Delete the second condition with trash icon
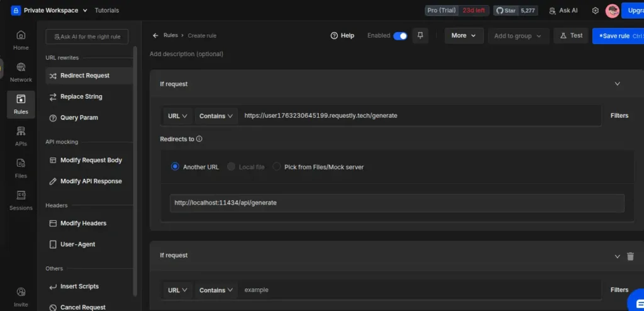This screenshot has width=644, height=311. 630,256
